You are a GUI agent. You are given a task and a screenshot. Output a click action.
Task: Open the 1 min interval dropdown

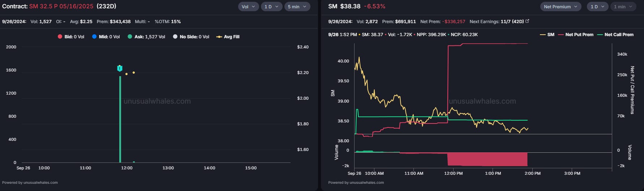pyautogui.click(x=623, y=6)
